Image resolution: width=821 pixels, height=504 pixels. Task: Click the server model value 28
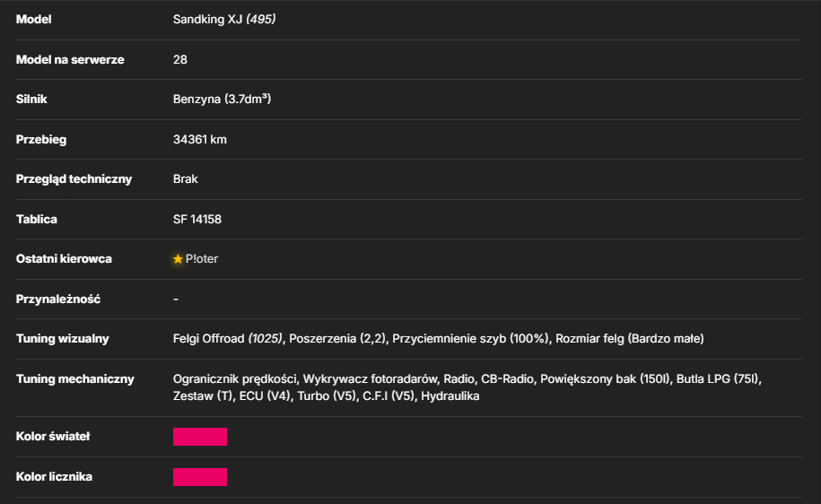point(180,60)
